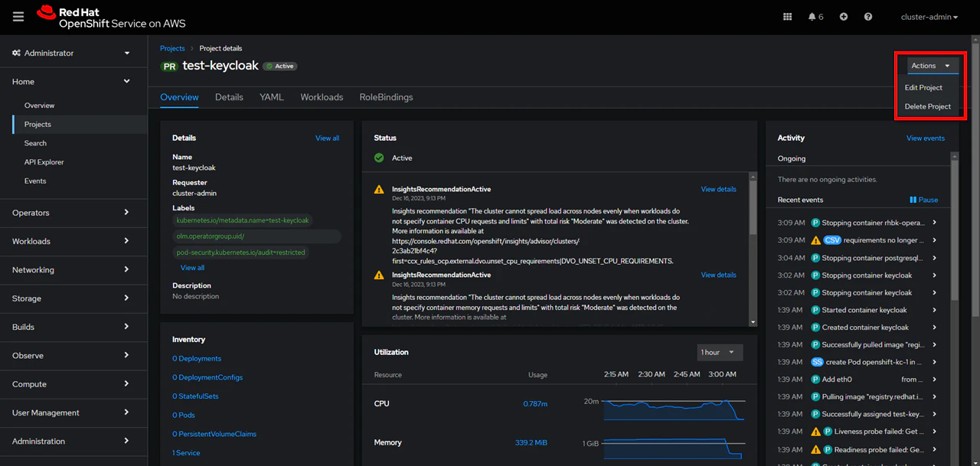This screenshot has width=980, height=466.
Task: Click the Projects breadcrumb link
Action: pyautogui.click(x=172, y=49)
